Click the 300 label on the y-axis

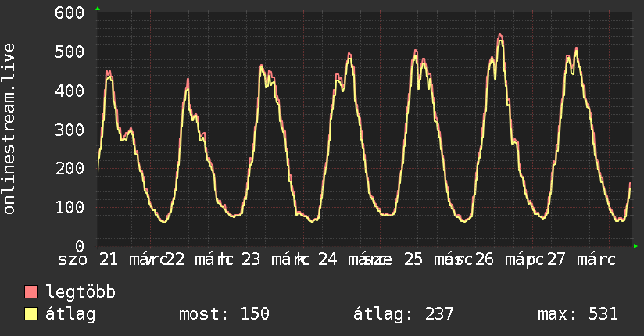click(x=70, y=130)
